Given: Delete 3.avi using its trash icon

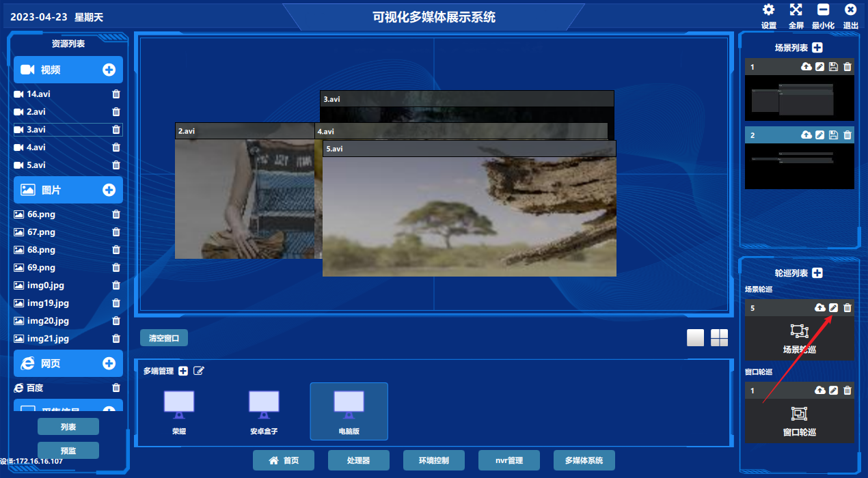Looking at the screenshot, I should click(x=116, y=130).
